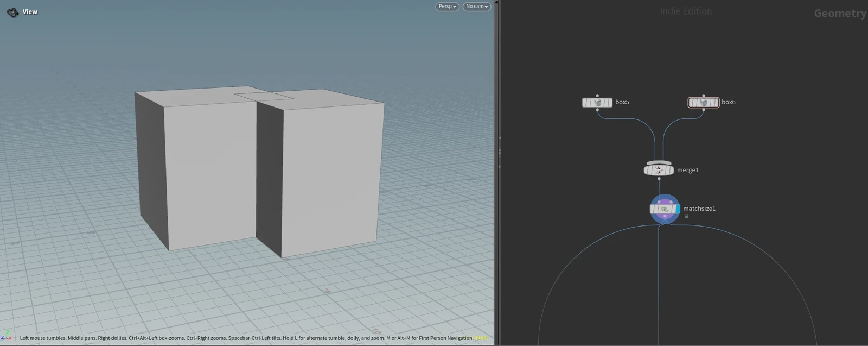868x346 pixels.
Task: Click the input connector of box6
Action: [704, 95]
